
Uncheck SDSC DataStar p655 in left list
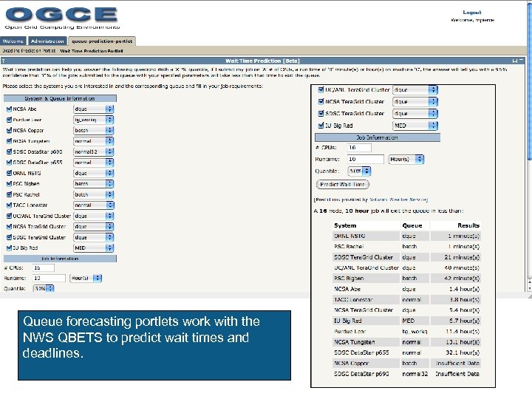point(9,162)
